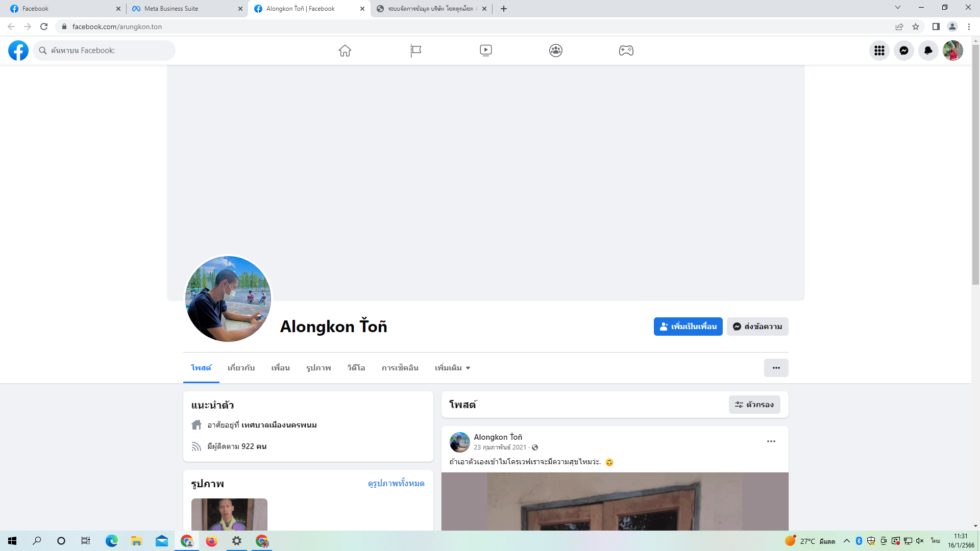Open the Groups icon in top navigation
The width and height of the screenshot is (980, 551).
click(x=556, y=51)
